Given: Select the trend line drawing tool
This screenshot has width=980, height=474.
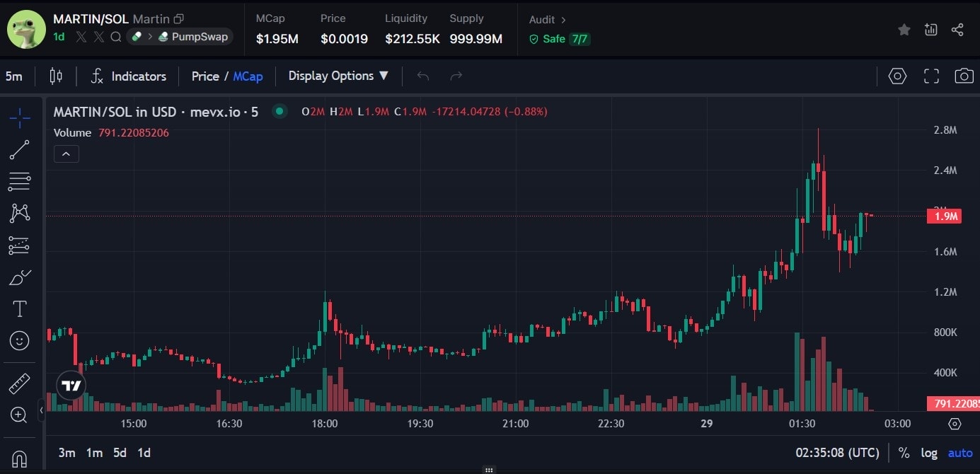Looking at the screenshot, I should (20, 150).
